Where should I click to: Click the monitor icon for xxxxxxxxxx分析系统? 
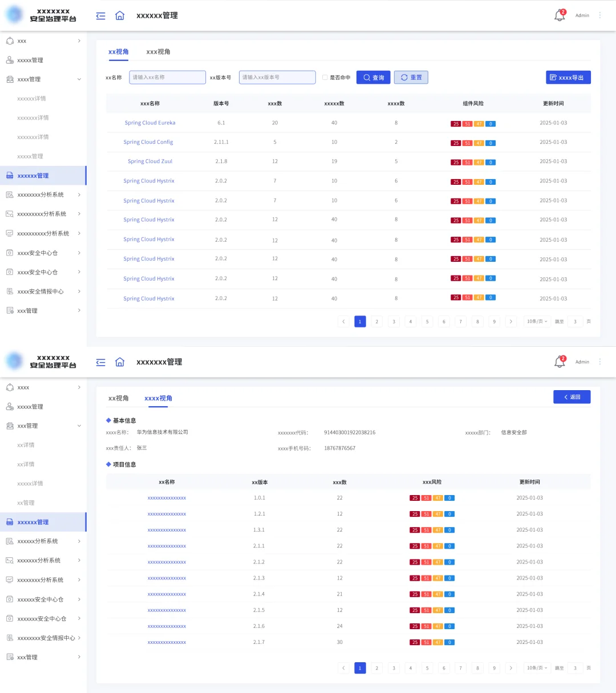(x=10, y=233)
